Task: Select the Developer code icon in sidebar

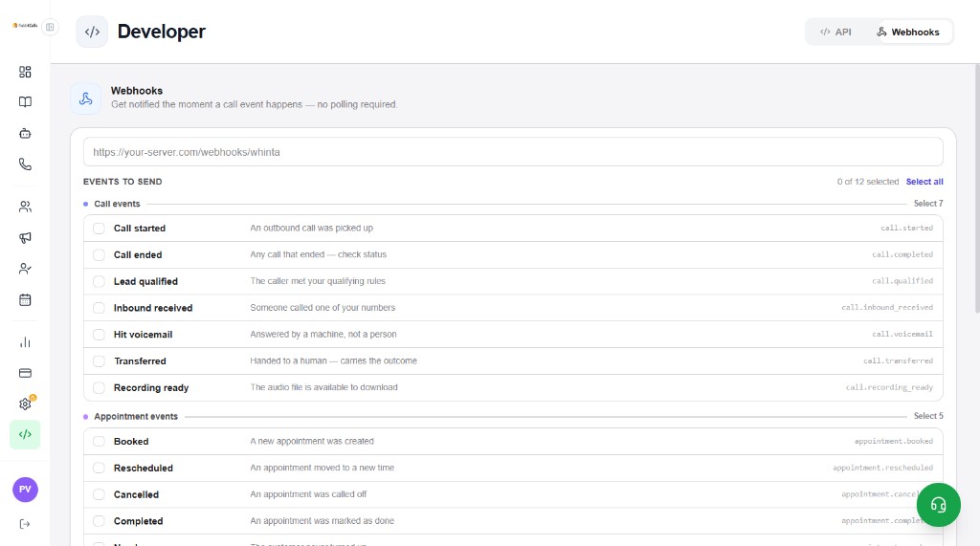Action: point(25,434)
